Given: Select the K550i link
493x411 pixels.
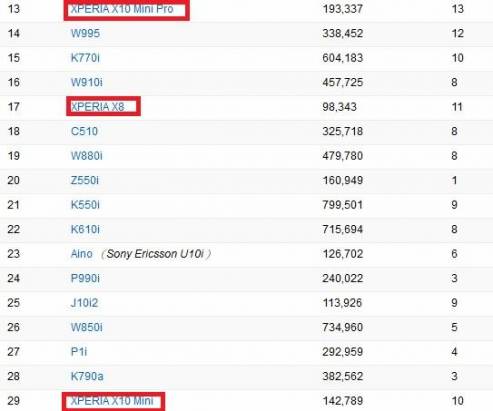Looking at the screenshot, I should tap(85, 205).
